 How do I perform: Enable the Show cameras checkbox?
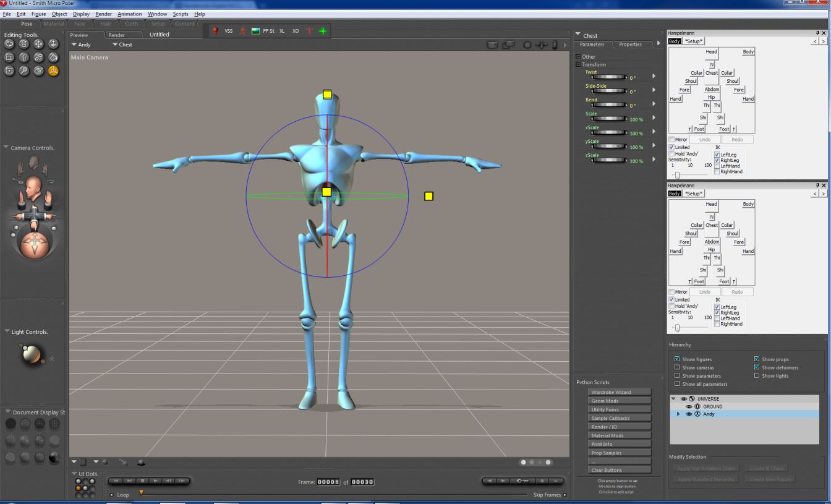(x=677, y=367)
